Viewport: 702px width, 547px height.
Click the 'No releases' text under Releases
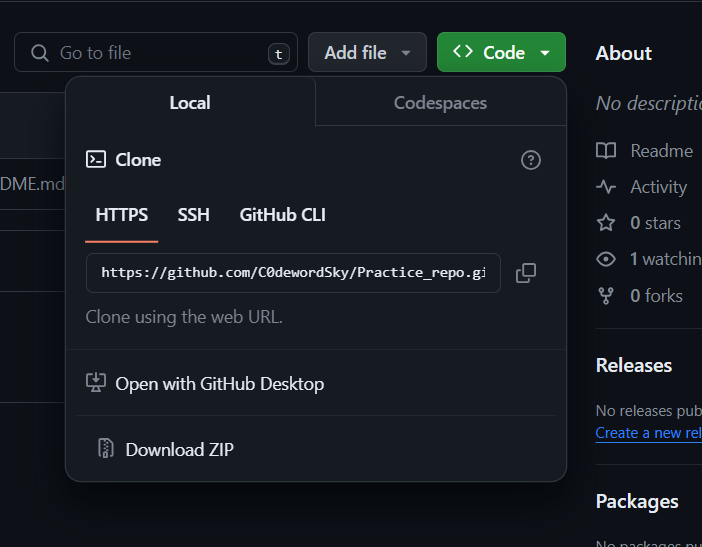click(648, 410)
